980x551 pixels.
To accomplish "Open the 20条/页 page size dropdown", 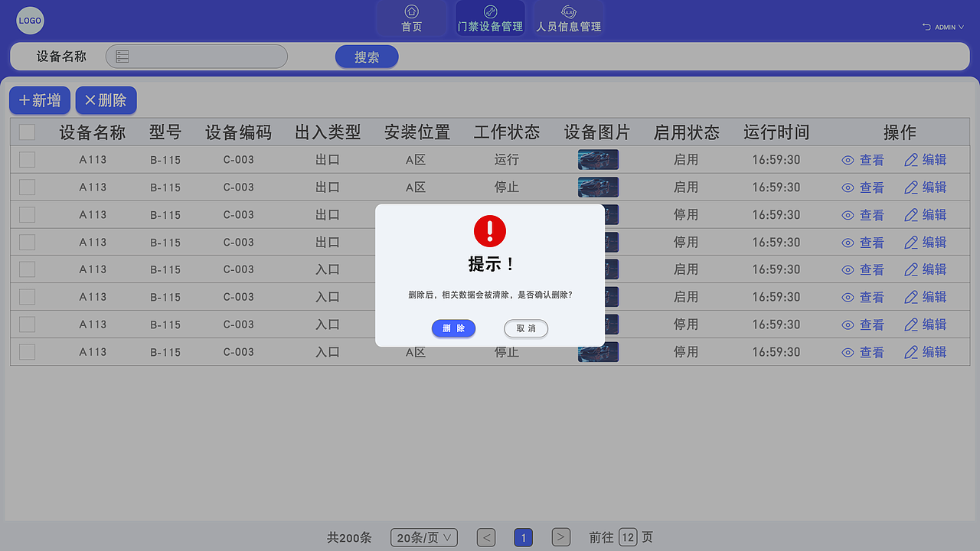I will [x=423, y=537].
